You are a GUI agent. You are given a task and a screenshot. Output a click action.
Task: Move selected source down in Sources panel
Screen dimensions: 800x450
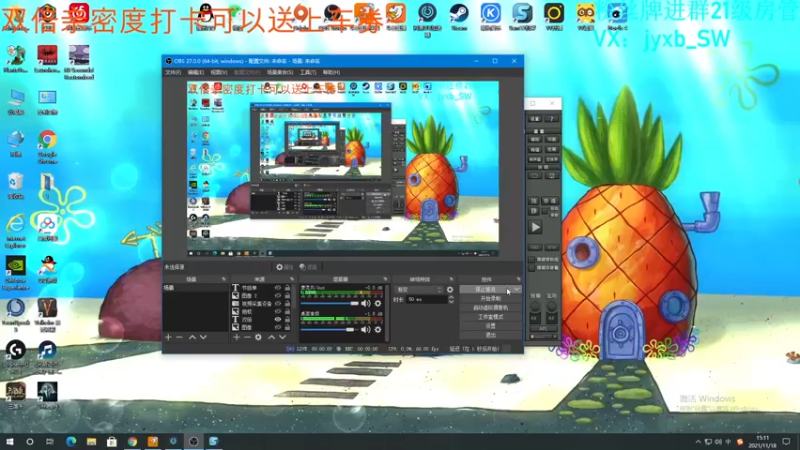tap(282, 337)
